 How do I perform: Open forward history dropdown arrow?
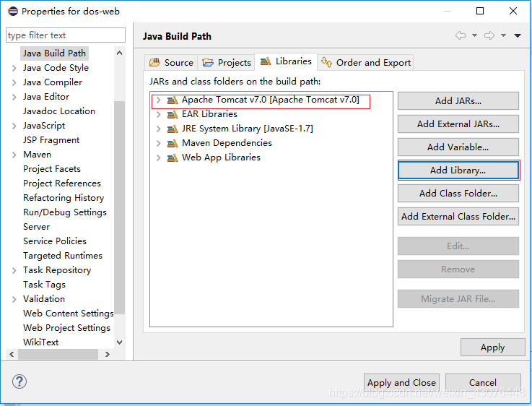[x=504, y=35]
